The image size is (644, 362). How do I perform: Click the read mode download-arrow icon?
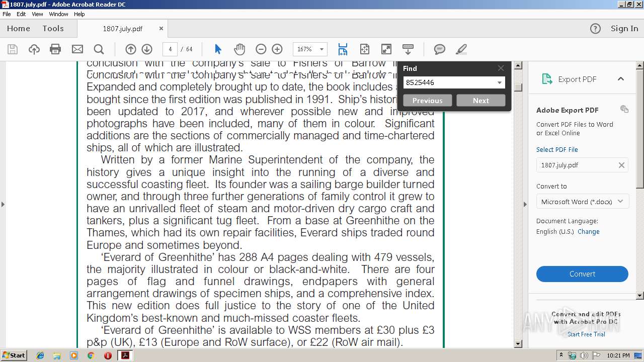pos(408,49)
